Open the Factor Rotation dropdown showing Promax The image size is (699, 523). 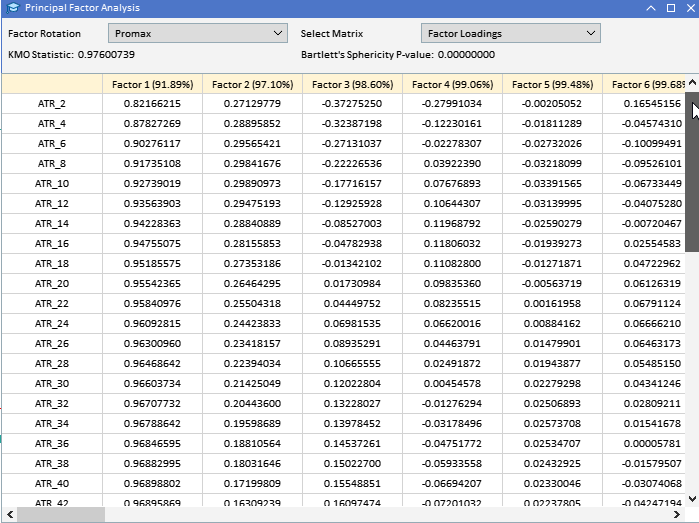tap(198, 33)
